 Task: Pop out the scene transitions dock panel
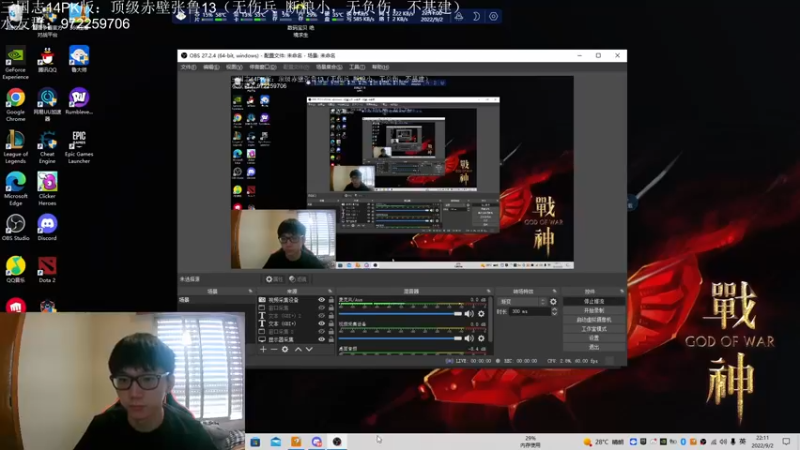(555, 291)
